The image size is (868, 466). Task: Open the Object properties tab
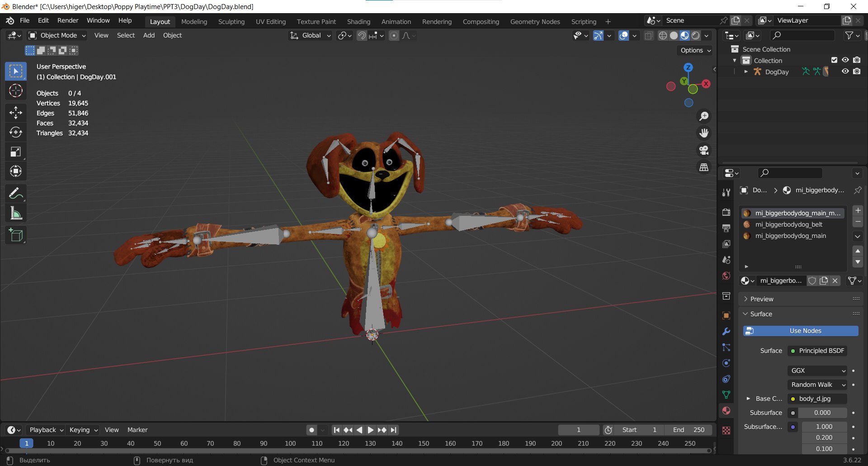click(x=726, y=315)
